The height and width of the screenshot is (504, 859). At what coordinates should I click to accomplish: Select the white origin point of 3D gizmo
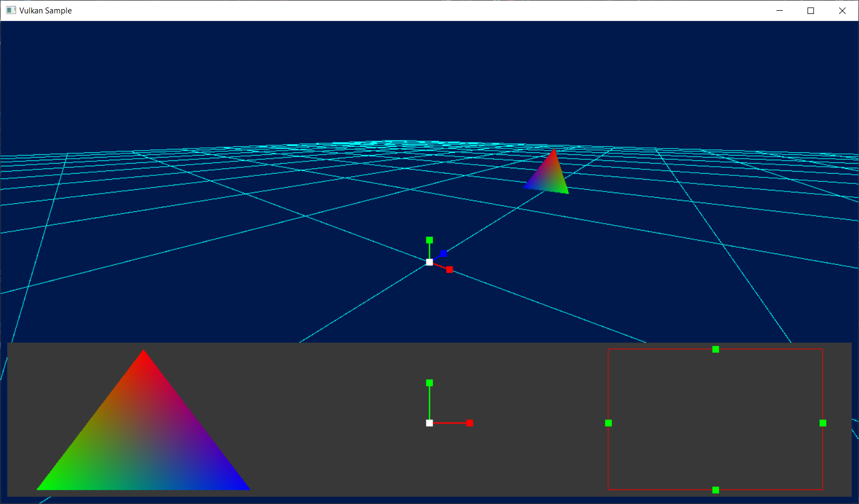[429, 262]
